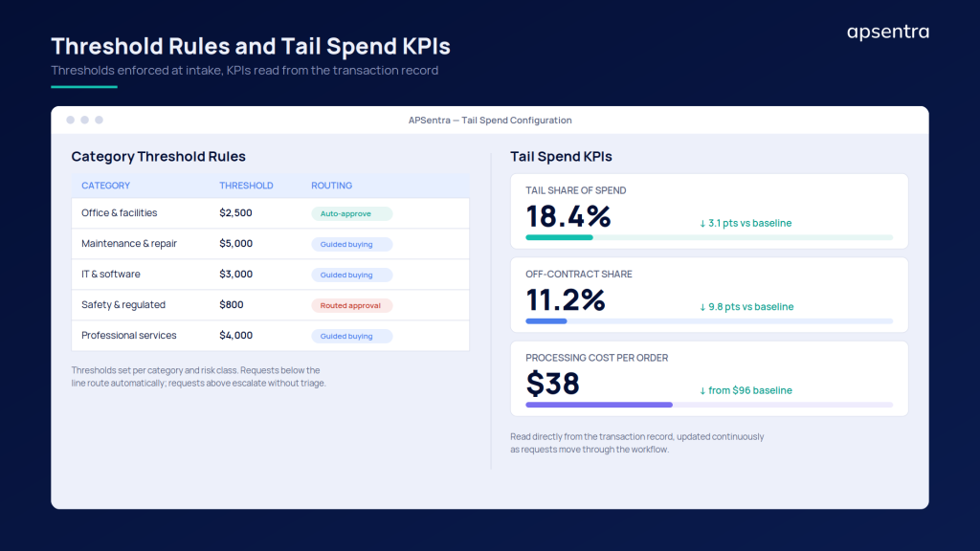Click the Off-Contract Share progress bar
Viewport: 980px width, 551px height.
pos(709,321)
